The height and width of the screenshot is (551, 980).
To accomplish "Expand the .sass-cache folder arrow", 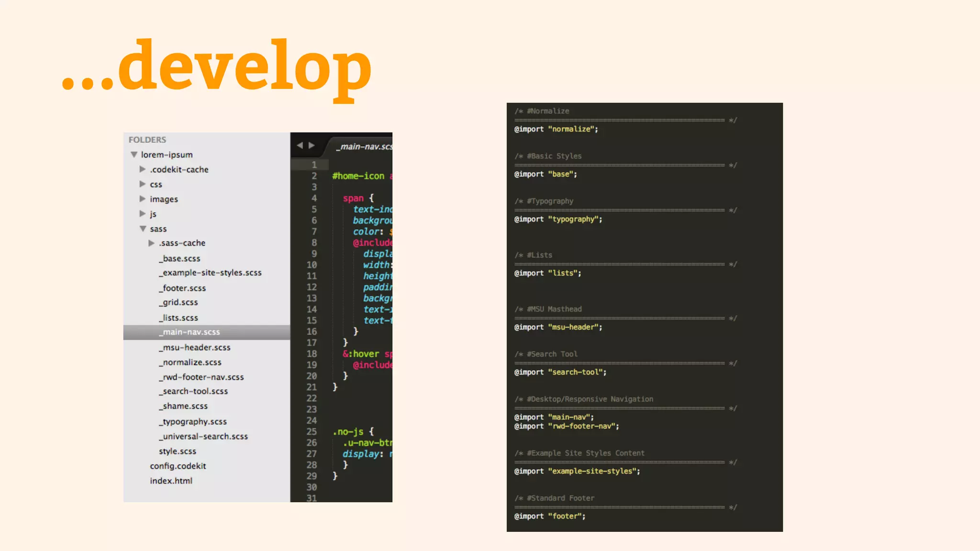I will click(x=151, y=243).
